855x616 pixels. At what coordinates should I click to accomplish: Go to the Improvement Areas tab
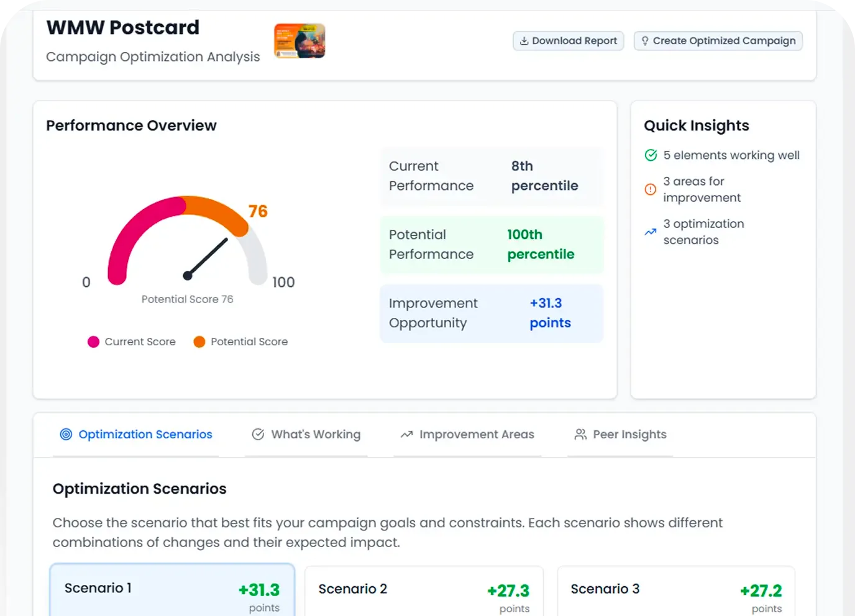coord(467,435)
